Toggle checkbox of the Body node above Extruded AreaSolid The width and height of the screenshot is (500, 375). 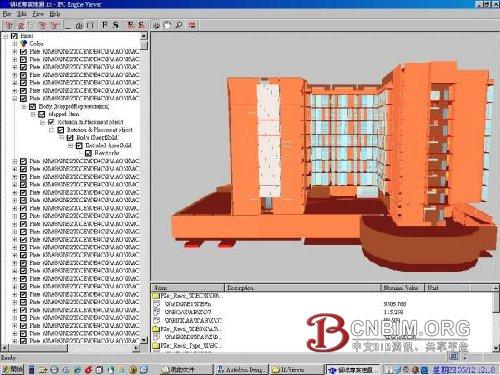[x=70, y=138]
